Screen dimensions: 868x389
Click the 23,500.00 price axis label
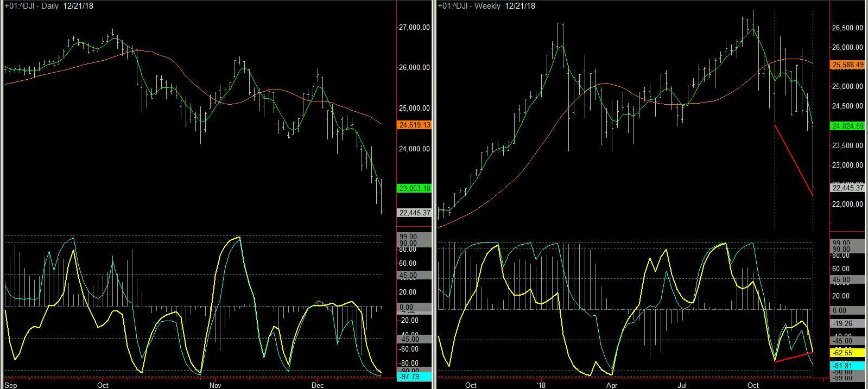(x=847, y=145)
